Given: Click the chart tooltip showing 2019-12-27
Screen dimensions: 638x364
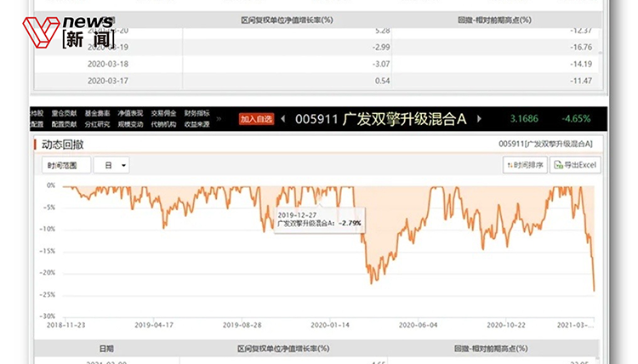Looking at the screenshot, I should (x=319, y=219).
